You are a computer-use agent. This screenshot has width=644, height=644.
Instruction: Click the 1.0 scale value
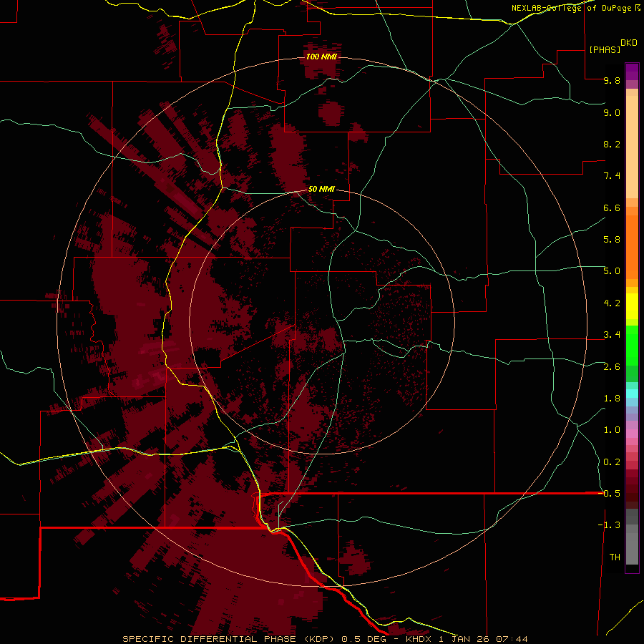coord(612,430)
